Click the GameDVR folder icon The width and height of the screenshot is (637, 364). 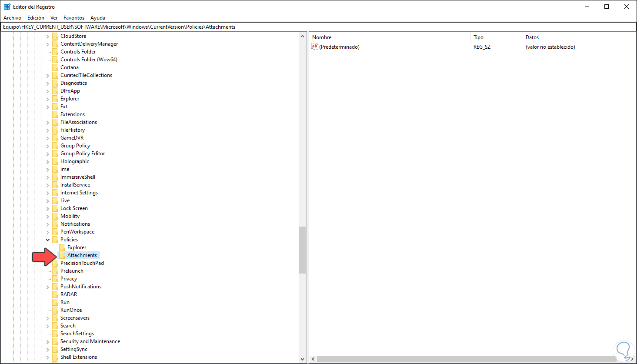coord(55,138)
